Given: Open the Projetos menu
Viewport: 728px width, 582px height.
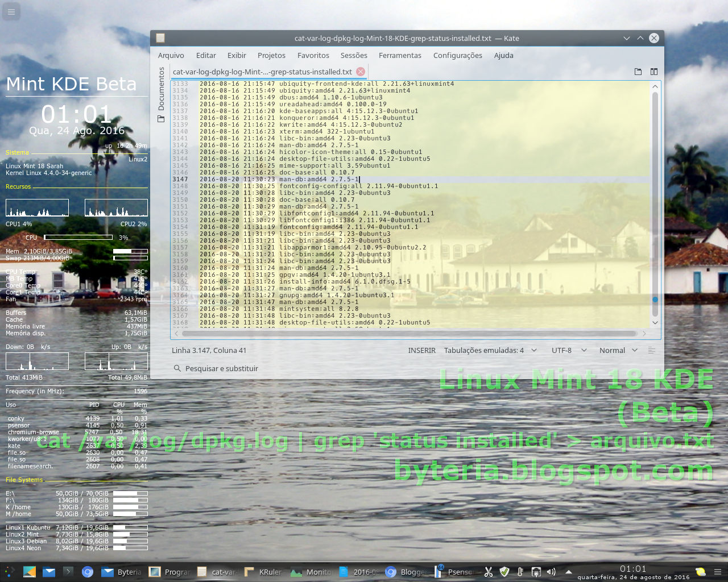Looking at the screenshot, I should tap(271, 55).
